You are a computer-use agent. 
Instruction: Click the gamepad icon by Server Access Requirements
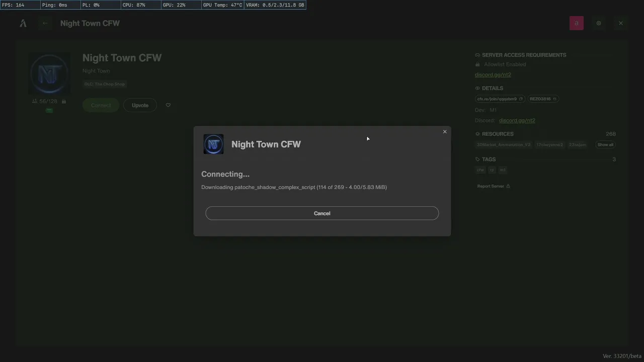coord(477,55)
